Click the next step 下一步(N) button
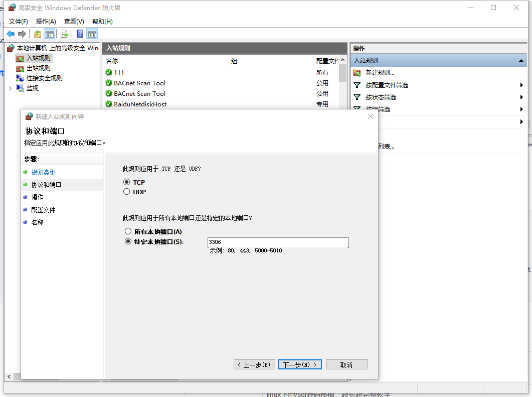Viewport: 532px width, 397px height. click(299, 364)
